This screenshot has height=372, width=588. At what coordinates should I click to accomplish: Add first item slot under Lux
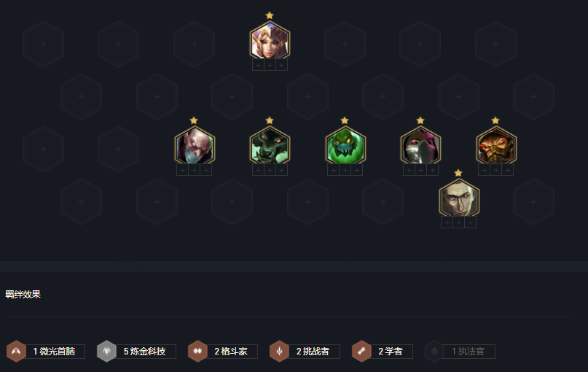pyautogui.click(x=258, y=65)
